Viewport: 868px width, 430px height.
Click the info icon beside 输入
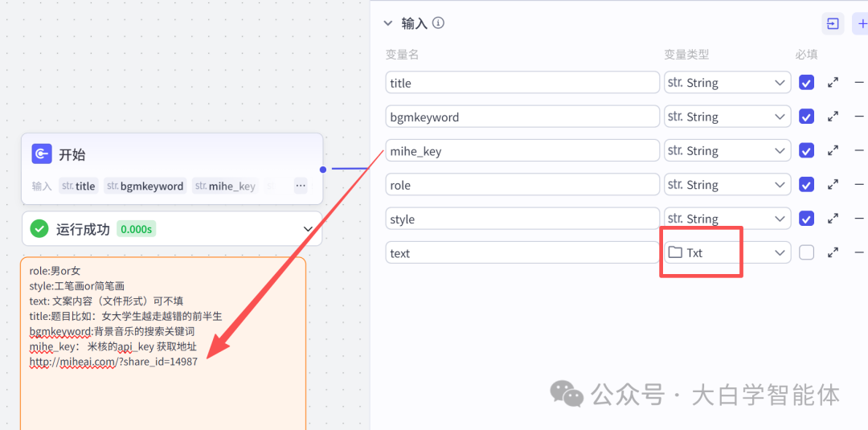pyautogui.click(x=439, y=23)
